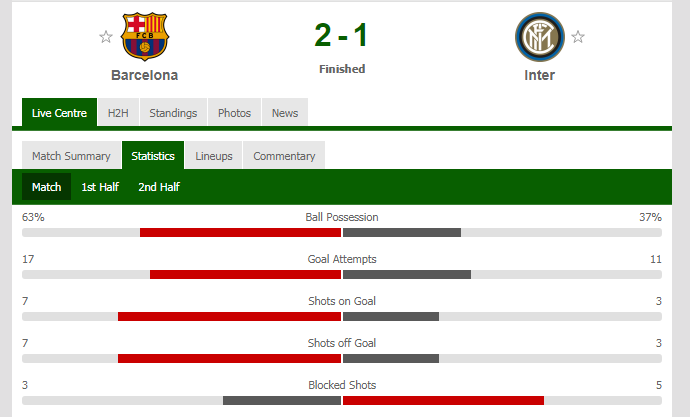Open the Match Summary tab

[71, 156]
